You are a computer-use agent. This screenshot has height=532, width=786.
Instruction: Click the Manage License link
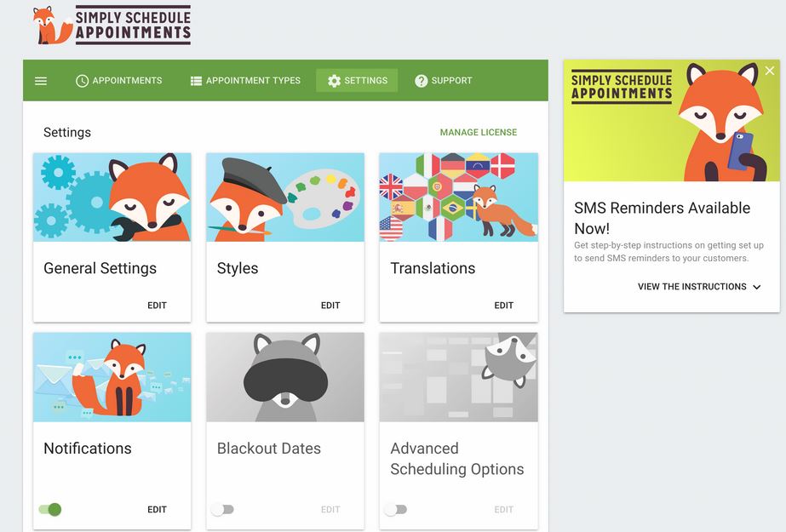click(x=479, y=132)
